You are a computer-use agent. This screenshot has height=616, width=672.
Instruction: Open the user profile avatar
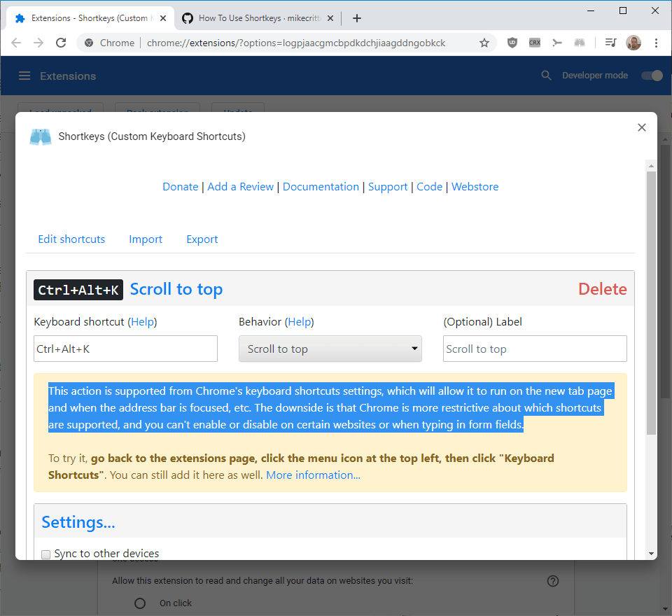tap(633, 43)
